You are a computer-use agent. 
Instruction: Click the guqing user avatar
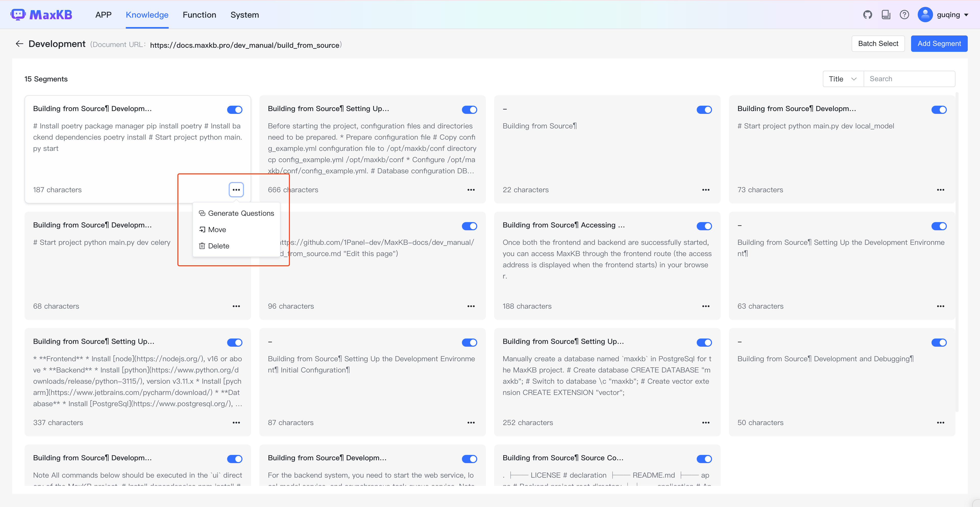coord(925,15)
